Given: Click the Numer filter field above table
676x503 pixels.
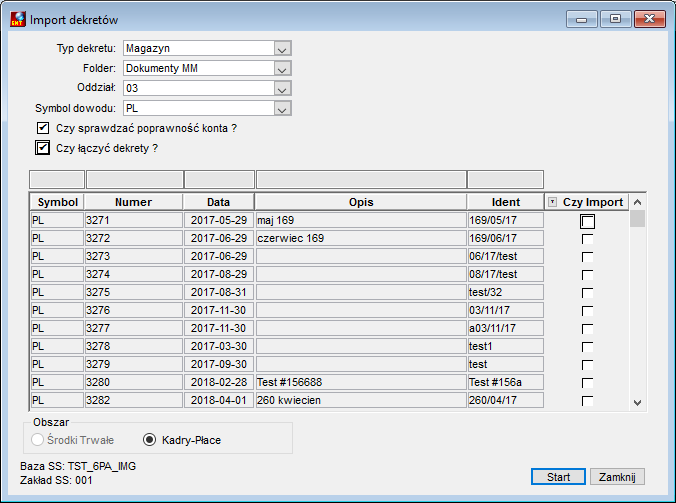Looking at the screenshot, I should [135, 179].
